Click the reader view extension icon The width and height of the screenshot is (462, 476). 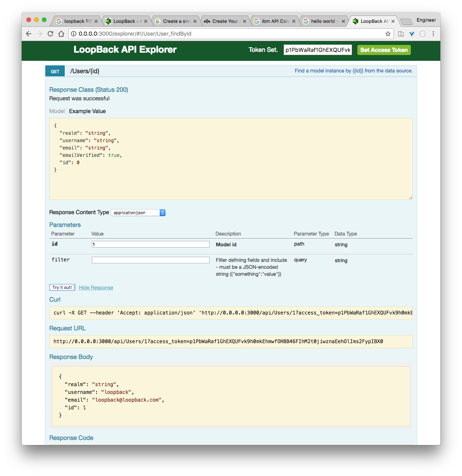pyautogui.click(x=401, y=34)
